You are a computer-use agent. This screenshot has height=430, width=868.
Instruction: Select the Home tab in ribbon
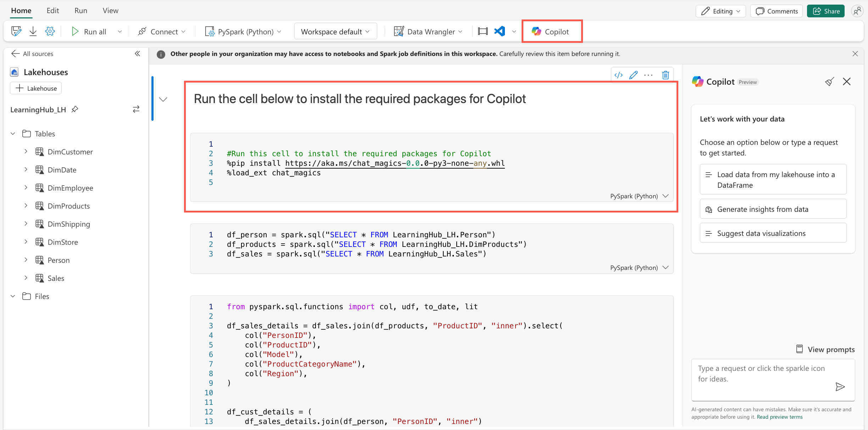(21, 10)
